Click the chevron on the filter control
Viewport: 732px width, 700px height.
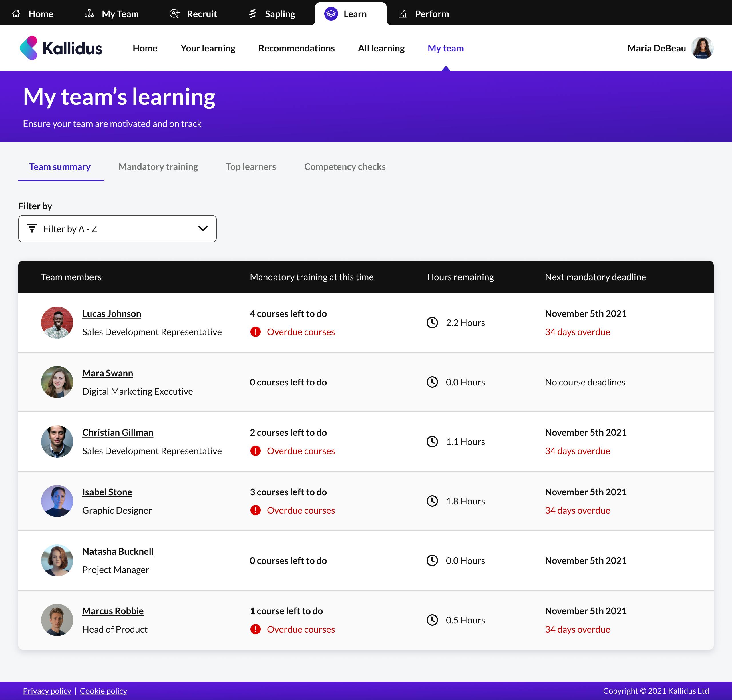pyautogui.click(x=203, y=228)
